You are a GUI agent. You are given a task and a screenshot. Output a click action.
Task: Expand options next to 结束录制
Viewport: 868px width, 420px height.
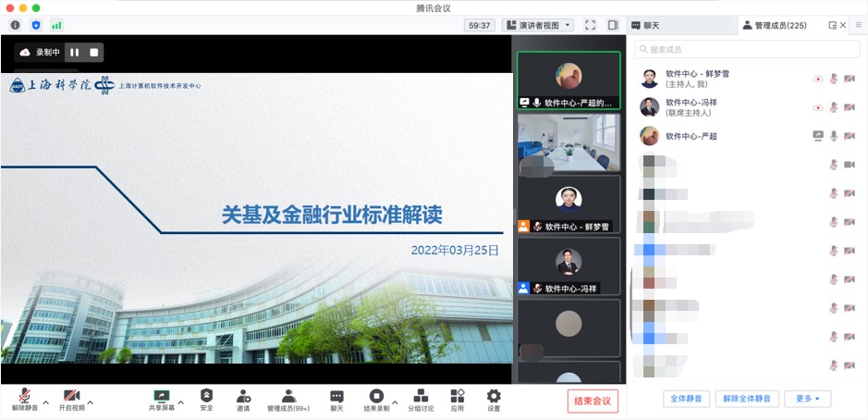[395, 402]
